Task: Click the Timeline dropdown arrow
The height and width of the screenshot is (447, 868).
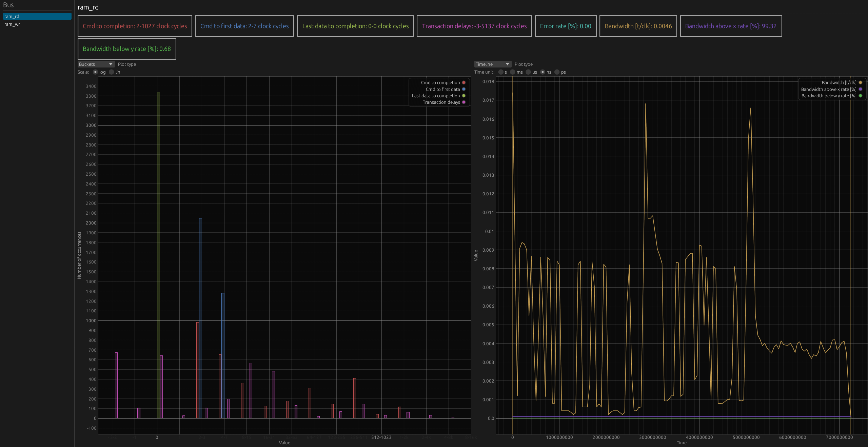Action: tap(507, 64)
